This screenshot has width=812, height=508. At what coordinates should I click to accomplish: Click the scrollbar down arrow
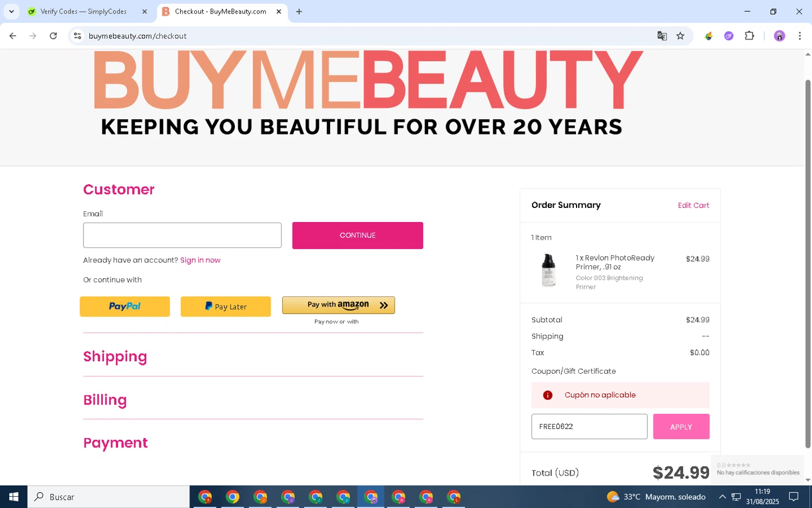808,480
